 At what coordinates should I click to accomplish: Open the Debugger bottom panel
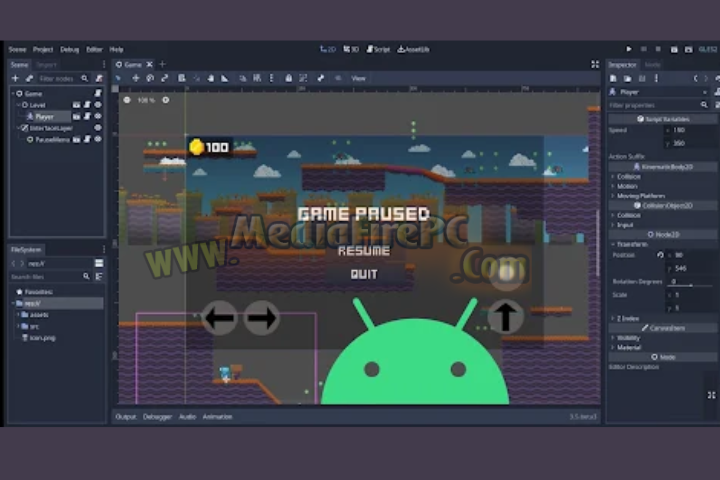pyautogui.click(x=158, y=417)
